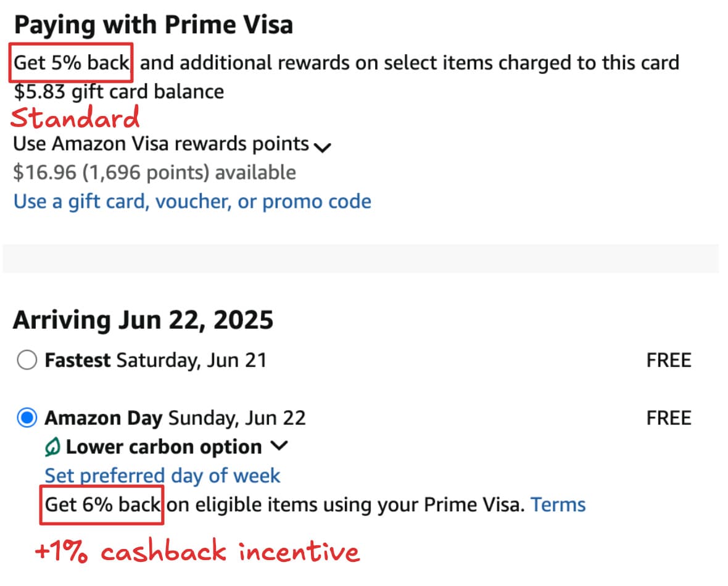Click the FREE price next to Fastest
The width and height of the screenshot is (728, 586).
pyautogui.click(x=669, y=360)
